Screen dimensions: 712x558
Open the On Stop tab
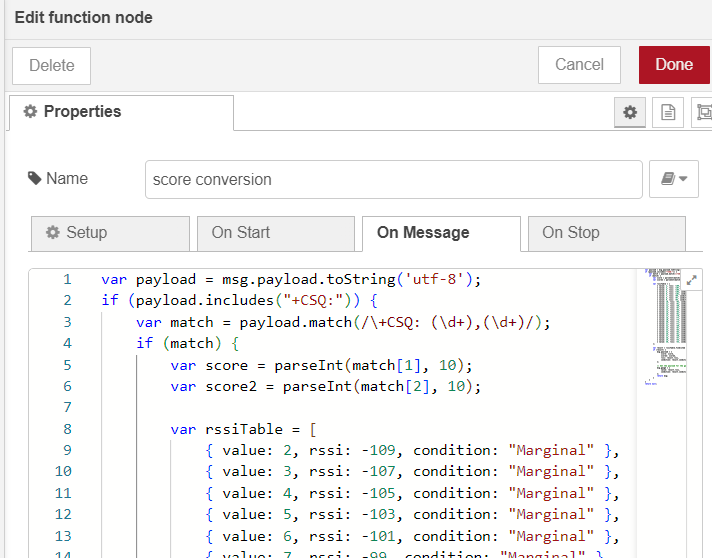click(x=606, y=233)
